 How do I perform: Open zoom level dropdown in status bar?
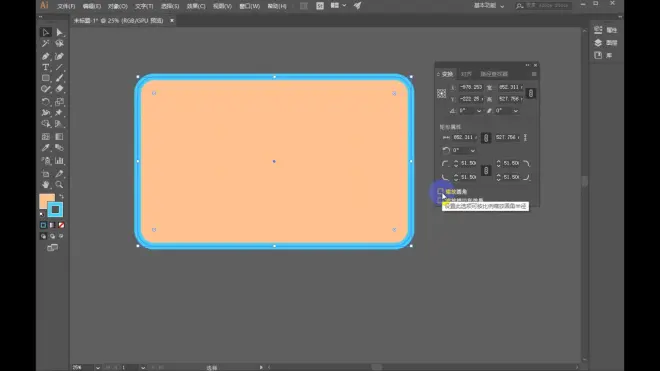point(98,368)
